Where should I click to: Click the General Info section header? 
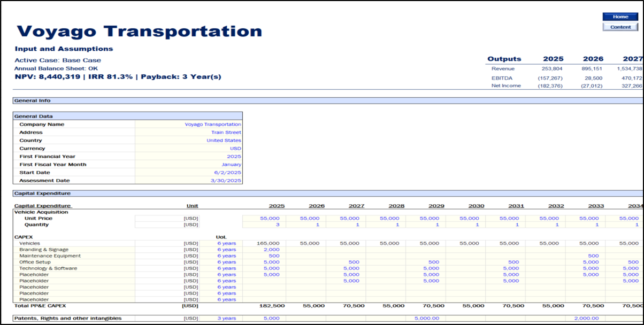click(32, 100)
